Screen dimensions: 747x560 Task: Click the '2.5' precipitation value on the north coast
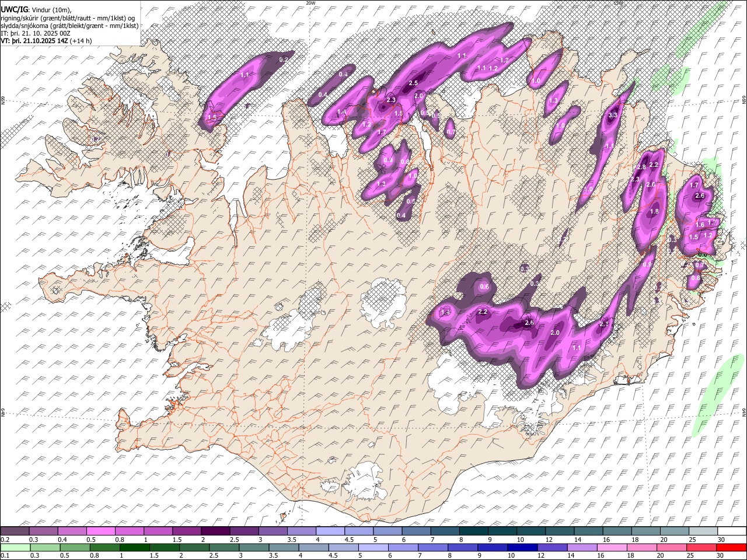413,83
